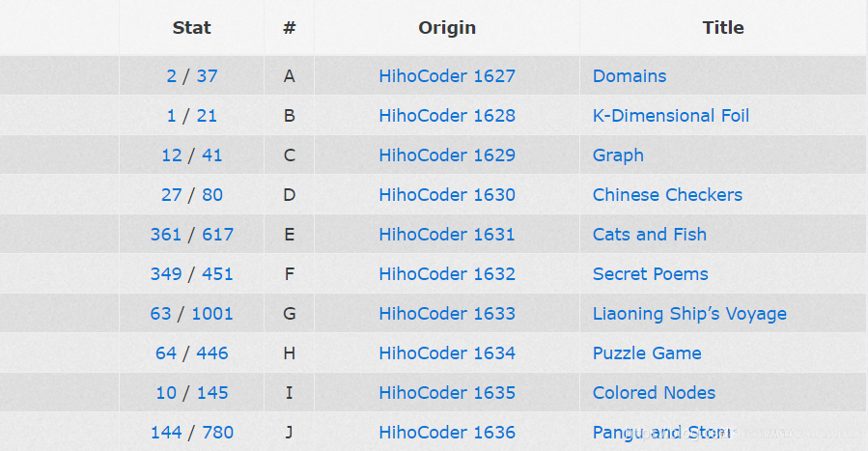Open the Graph problem title link

click(618, 155)
